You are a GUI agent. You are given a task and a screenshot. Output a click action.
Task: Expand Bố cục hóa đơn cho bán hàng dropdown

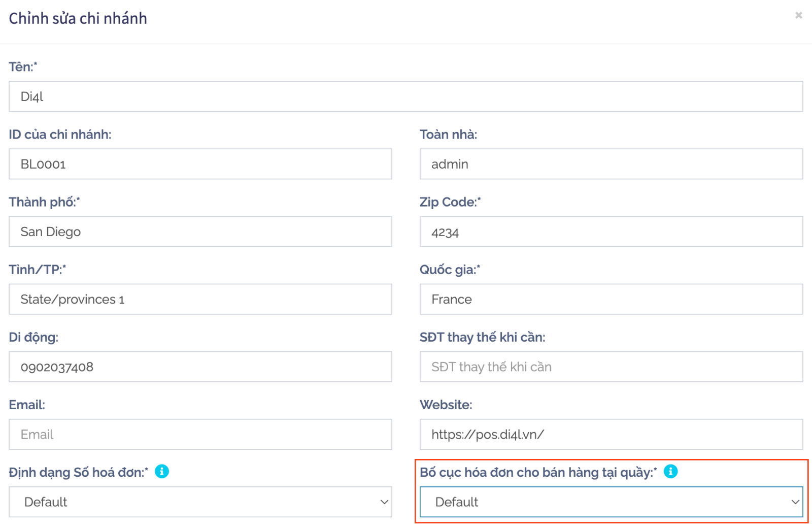tap(611, 502)
